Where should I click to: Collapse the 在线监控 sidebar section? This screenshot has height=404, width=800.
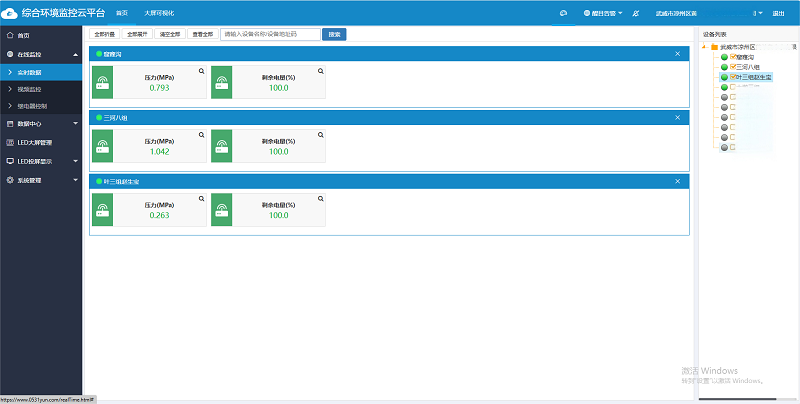point(76,54)
